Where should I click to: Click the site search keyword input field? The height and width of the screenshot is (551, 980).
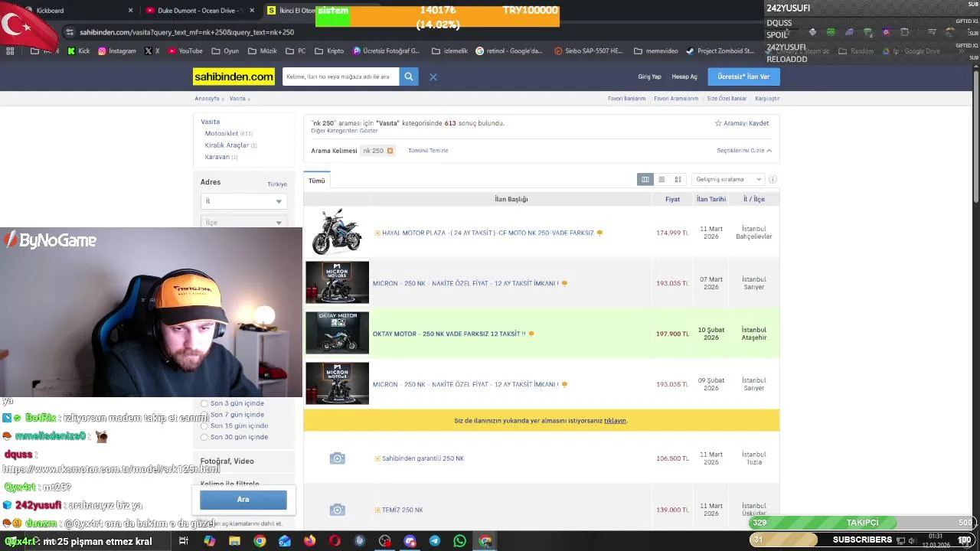(341, 77)
